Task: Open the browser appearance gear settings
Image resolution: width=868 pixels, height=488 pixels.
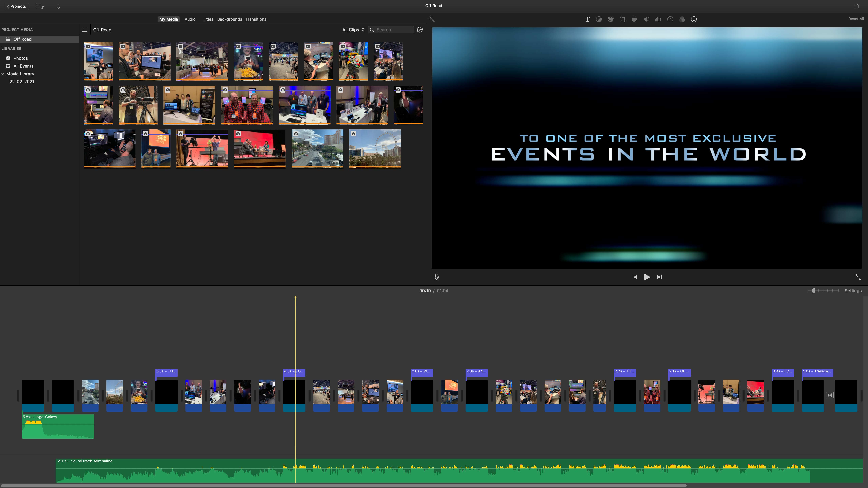Action: [420, 30]
